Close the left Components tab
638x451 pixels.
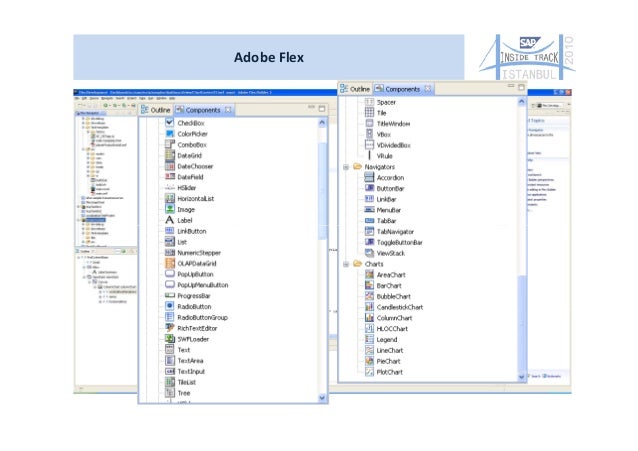tap(228, 109)
